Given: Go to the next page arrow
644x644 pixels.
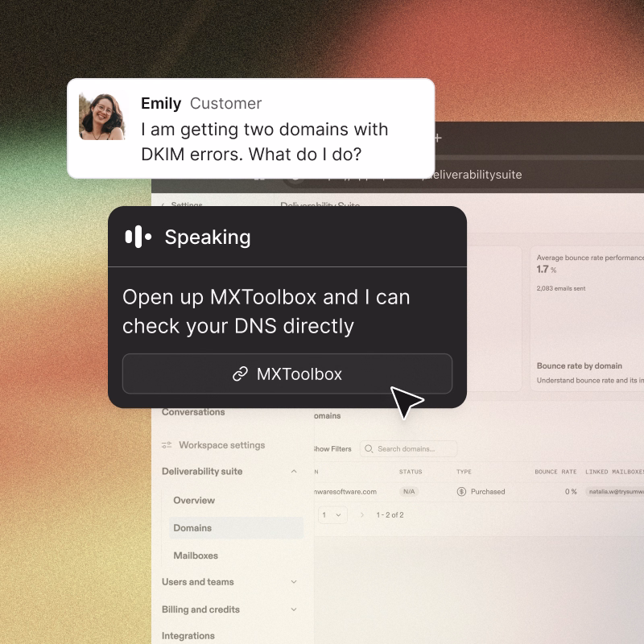Looking at the screenshot, I should coord(361,515).
